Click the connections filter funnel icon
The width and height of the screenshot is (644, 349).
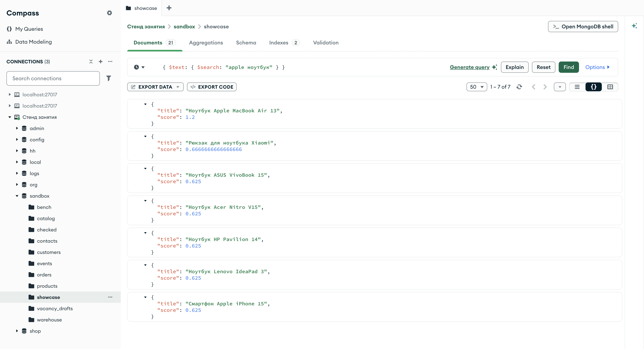(108, 78)
